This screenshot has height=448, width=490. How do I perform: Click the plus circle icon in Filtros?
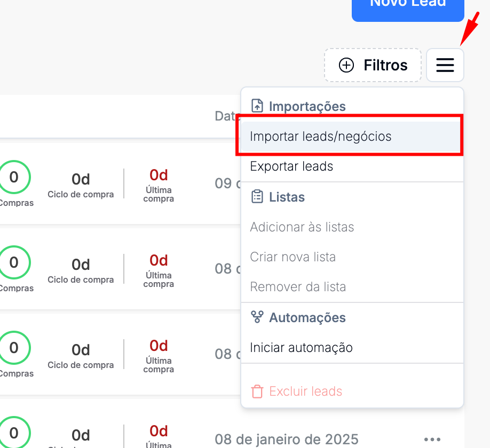tap(346, 65)
